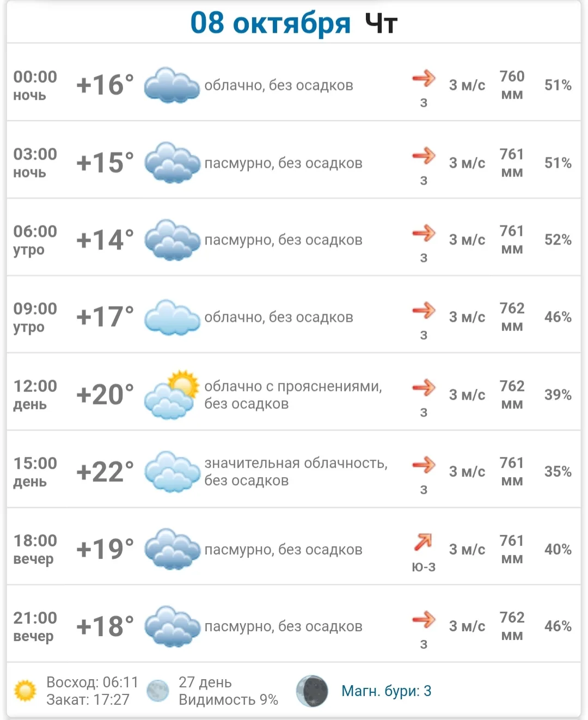Click the sunrise sun icon
The height and width of the screenshot is (720, 588).
coord(25,691)
